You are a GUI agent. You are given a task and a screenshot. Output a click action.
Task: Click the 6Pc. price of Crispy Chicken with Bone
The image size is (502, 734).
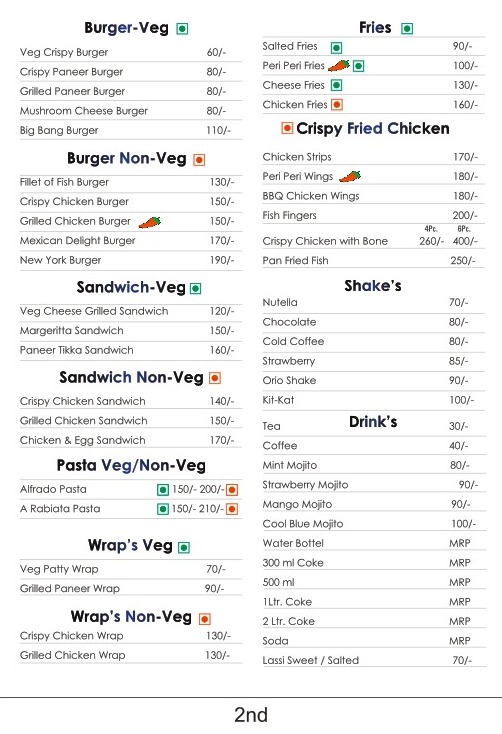coord(465,241)
